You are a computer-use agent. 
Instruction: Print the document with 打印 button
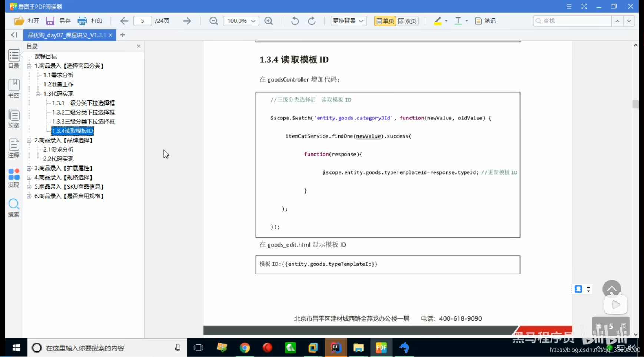[90, 21]
